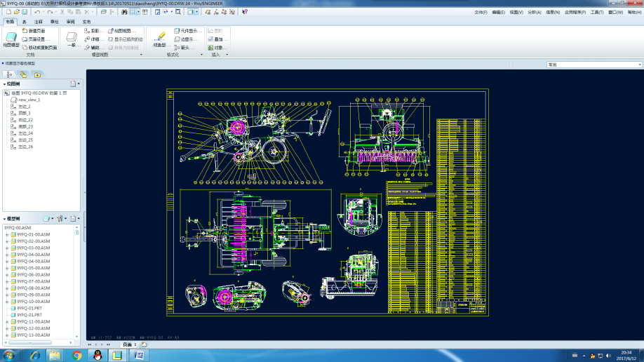Click the Save icon in top toolbar
This screenshot has height=362, width=644.
click(x=25, y=12)
